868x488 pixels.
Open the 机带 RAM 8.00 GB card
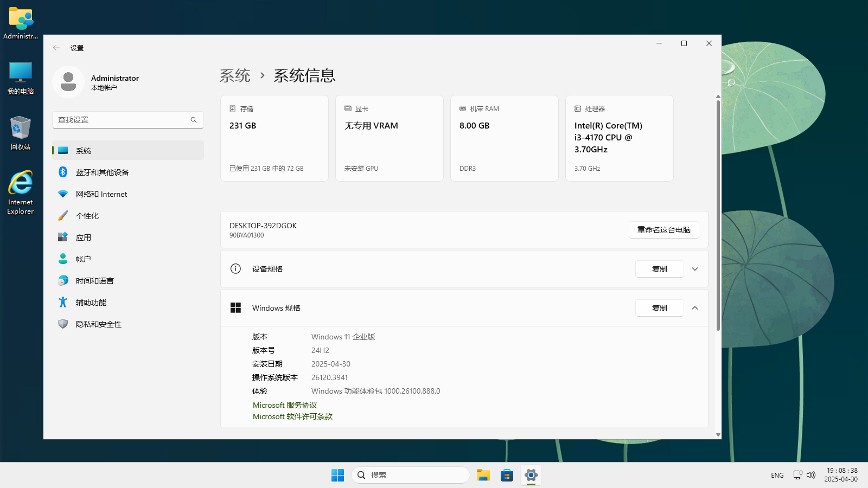505,138
